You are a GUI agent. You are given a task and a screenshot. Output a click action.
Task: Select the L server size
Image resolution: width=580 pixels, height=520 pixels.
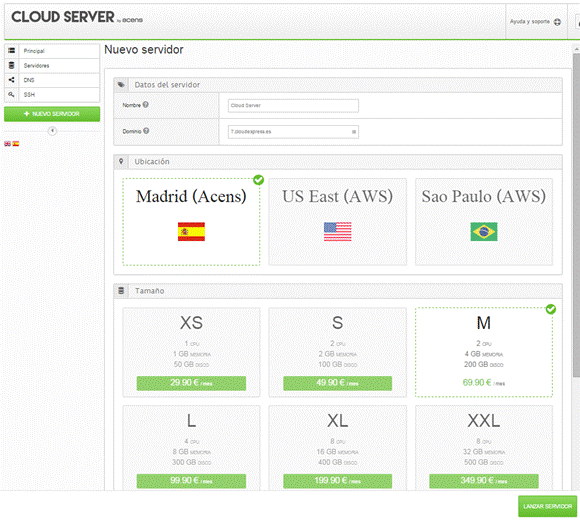[191, 448]
